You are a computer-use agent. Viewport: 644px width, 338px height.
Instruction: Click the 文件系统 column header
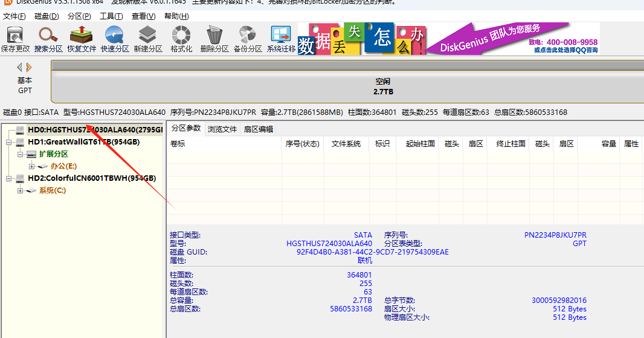coord(346,143)
